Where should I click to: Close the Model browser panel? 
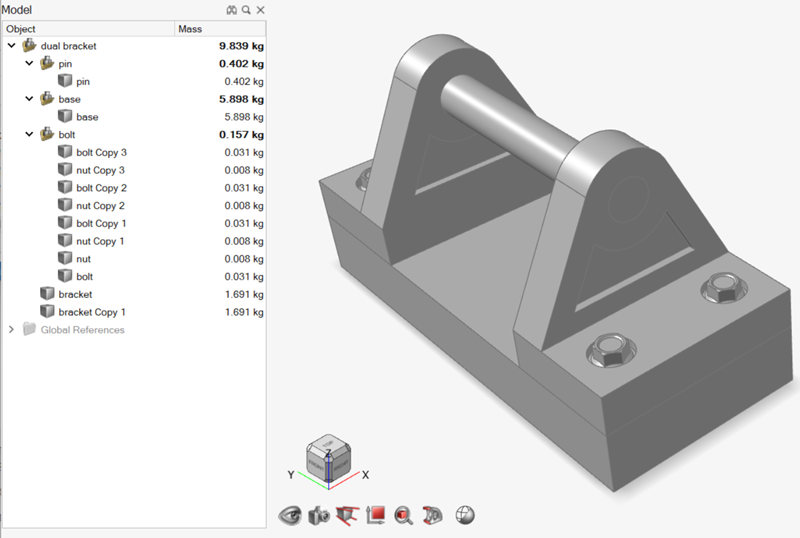click(260, 9)
